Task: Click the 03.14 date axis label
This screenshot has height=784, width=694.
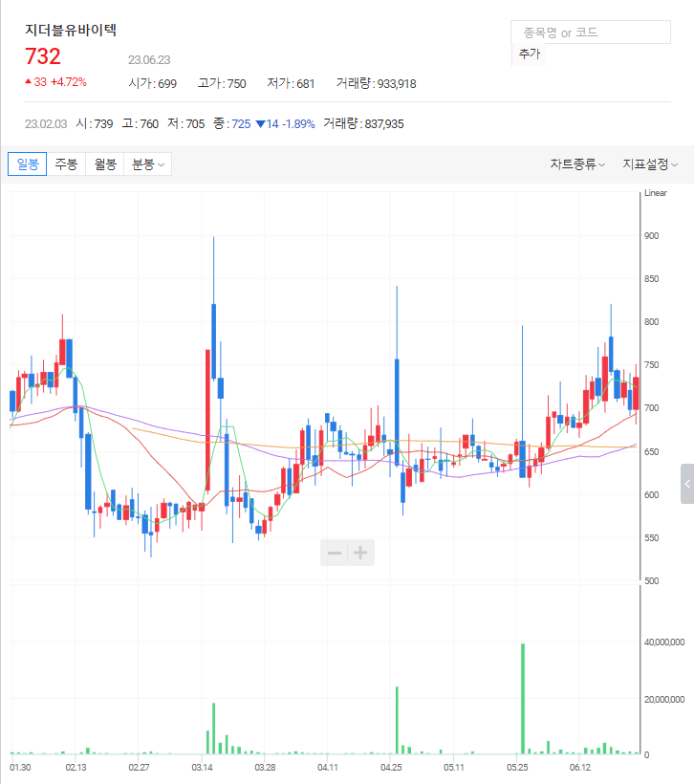Action: (x=202, y=768)
